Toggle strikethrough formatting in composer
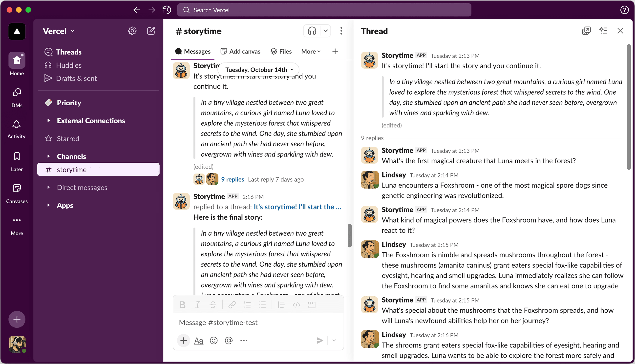Viewport: 635px width, 364px height. click(213, 305)
